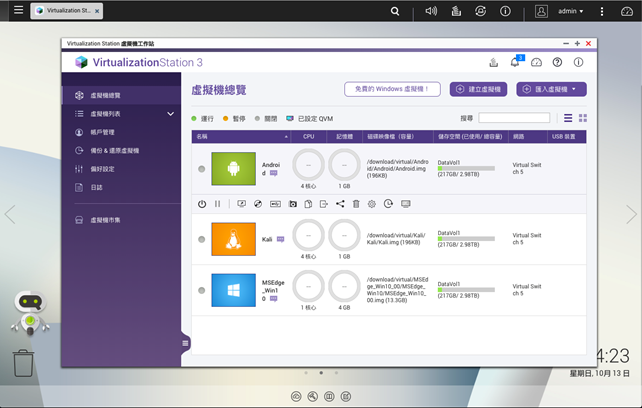Image resolution: width=642 pixels, height=408 pixels.
Task: Switch to grid view icon
Action: [583, 118]
